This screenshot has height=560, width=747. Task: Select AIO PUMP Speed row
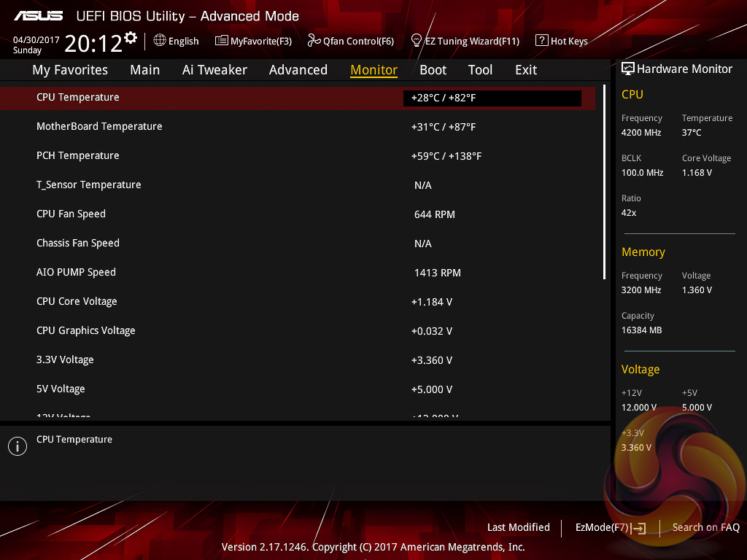tap(298, 273)
